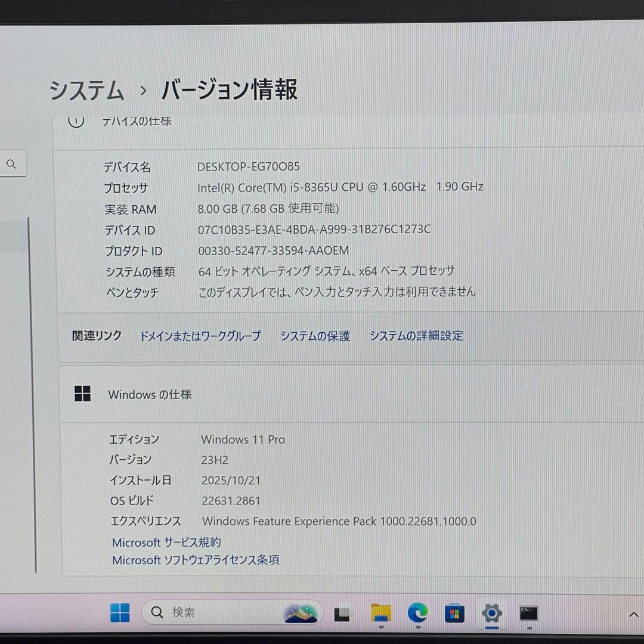This screenshot has height=644, width=644.
Task: Open システムの詳細設定 link
Action: pos(416,336)
